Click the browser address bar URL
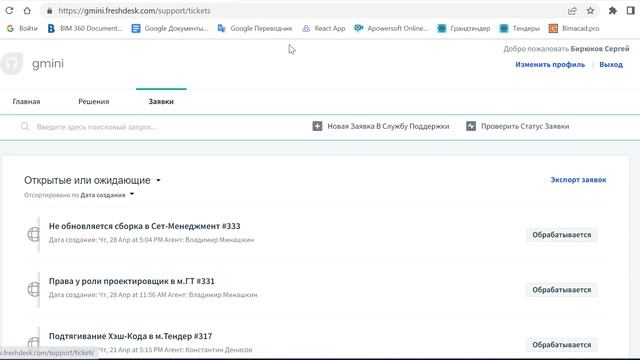This screenshot has height=360, width=640. point(134,11)
